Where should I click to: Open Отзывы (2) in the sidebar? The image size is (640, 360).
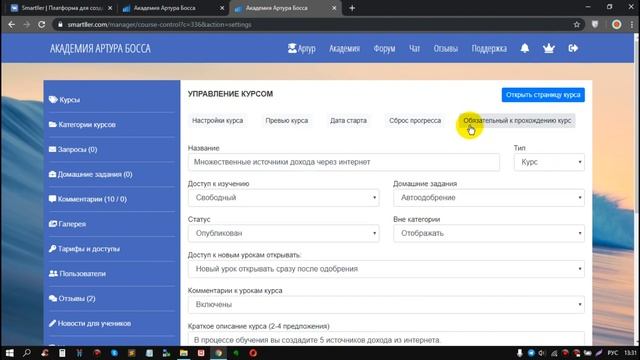(72, 298)
